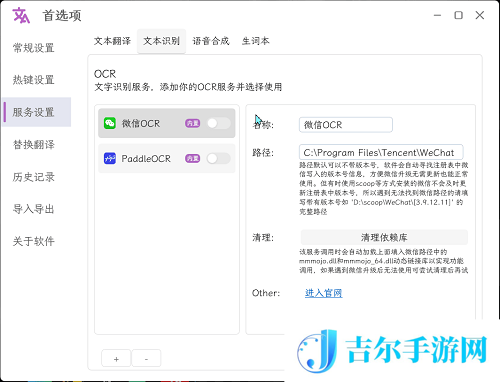This screenshot has height=382, width=500.
Task: Close the 首选项 window
Action: [x=480, y=15]
